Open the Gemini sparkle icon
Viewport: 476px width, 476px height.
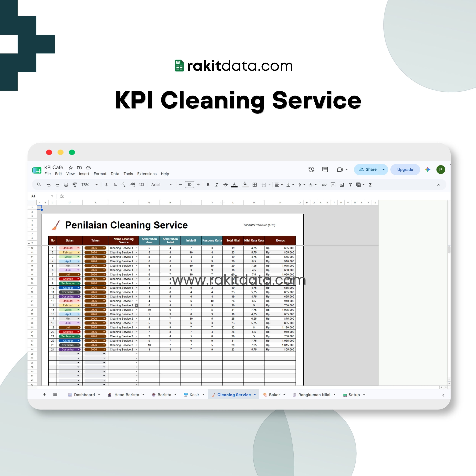point(428,170)
